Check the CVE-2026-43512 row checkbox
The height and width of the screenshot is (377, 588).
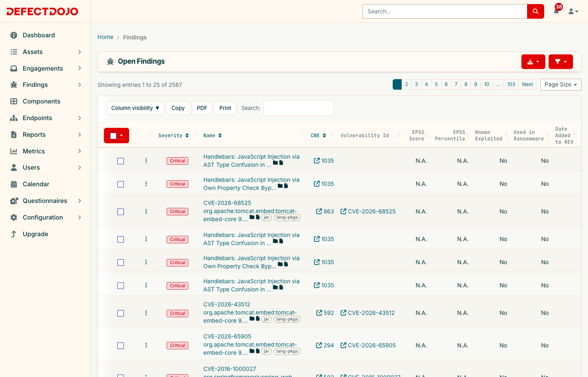coord(121,313)
